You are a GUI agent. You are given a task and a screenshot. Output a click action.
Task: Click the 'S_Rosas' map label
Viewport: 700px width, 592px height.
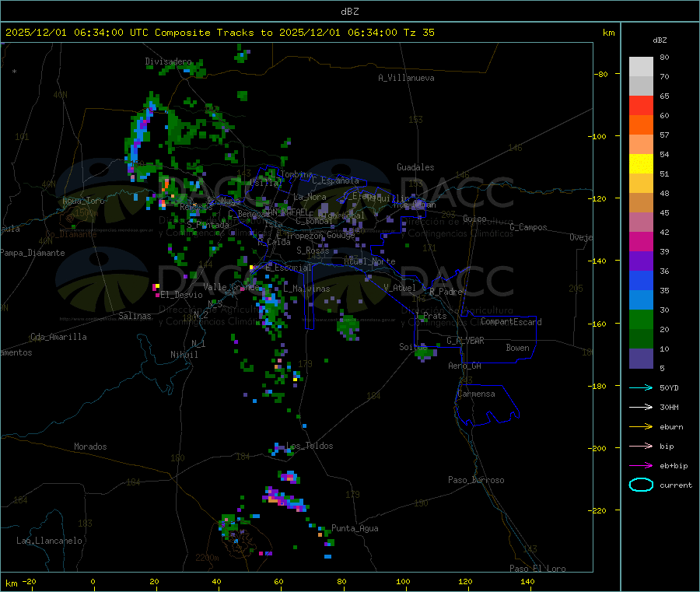(313, 250)
